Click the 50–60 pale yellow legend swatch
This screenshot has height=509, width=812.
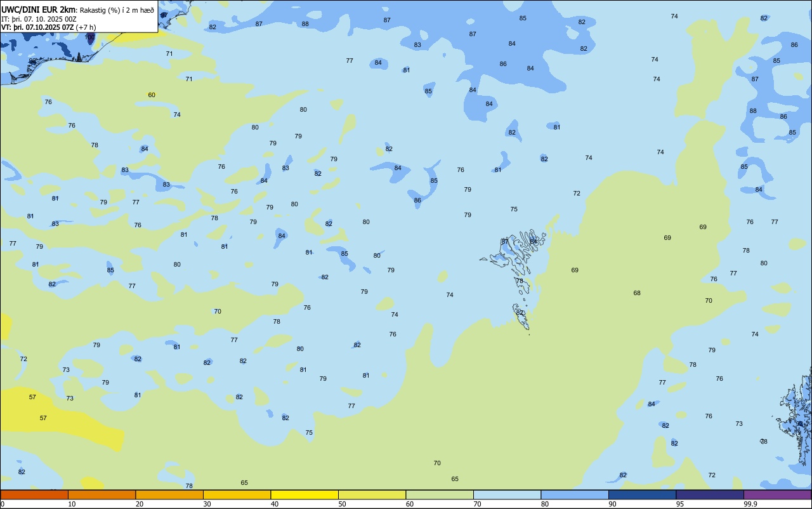[x=372, y=494]
